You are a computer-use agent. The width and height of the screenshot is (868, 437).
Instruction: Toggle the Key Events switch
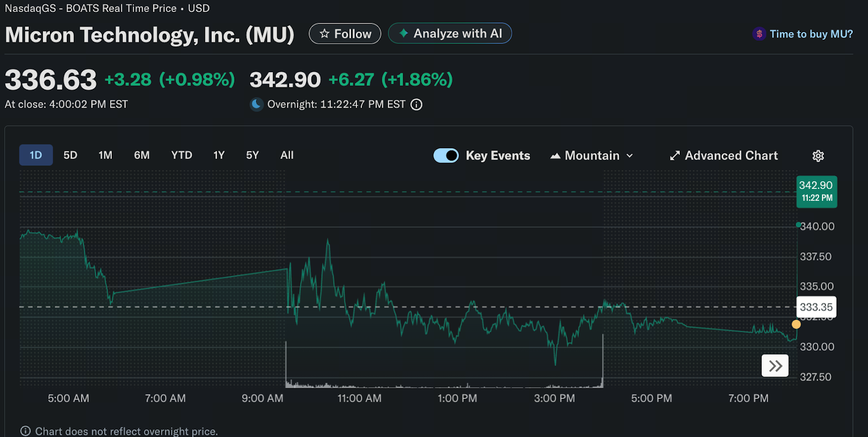pyautogui.click(x=446, y=156)
